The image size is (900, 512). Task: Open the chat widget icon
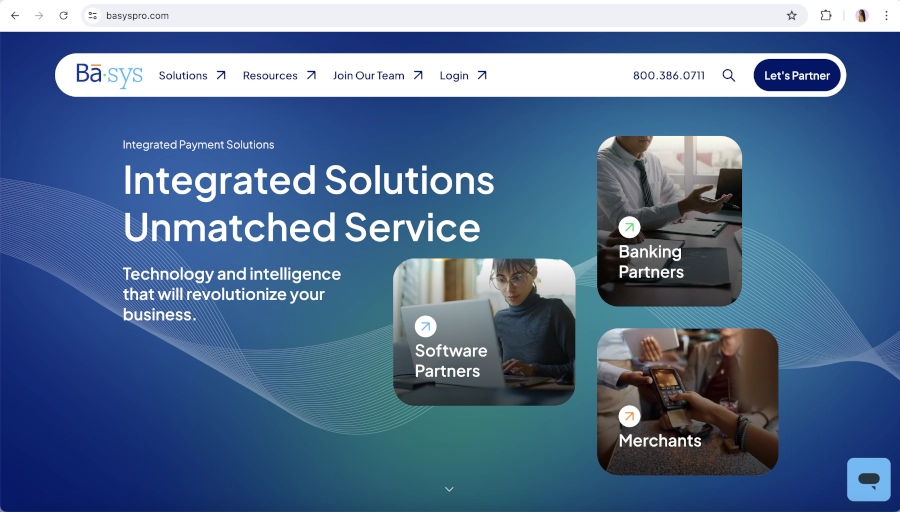(868, 479)
